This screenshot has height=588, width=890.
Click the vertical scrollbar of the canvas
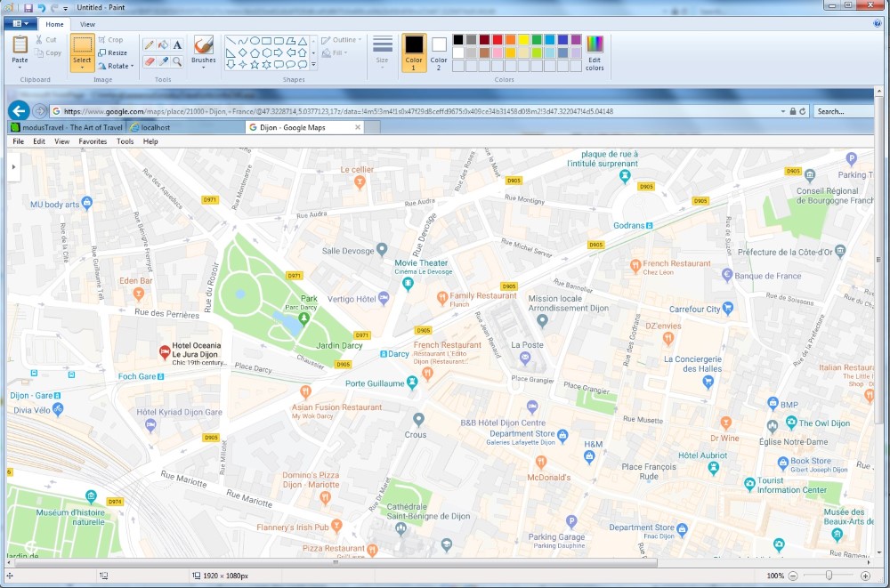coord(878,260)
